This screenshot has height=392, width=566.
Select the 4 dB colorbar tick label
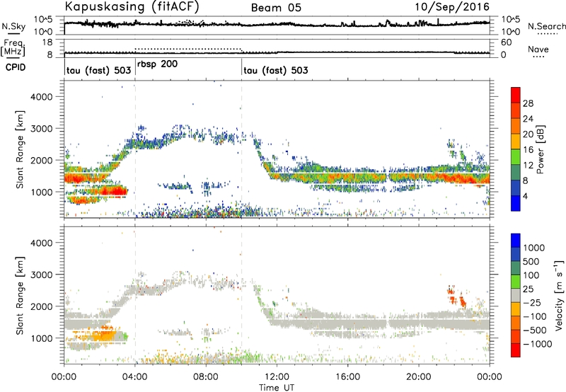coord(525,196)
